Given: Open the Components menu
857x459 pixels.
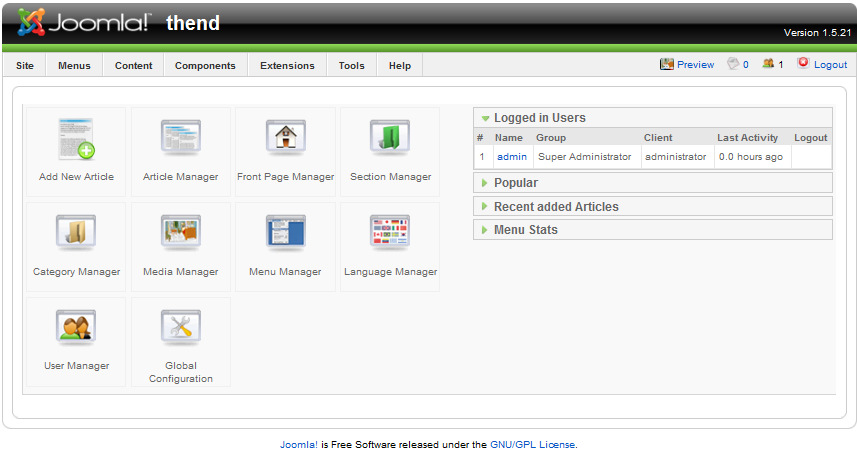Looking at the screenshot, I should coord(205,66).
